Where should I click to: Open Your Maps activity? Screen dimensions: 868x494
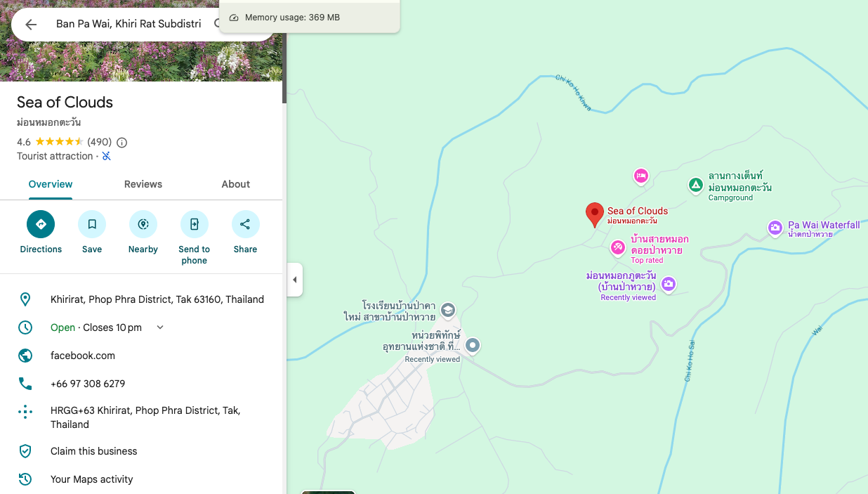[x=92, y=479]
